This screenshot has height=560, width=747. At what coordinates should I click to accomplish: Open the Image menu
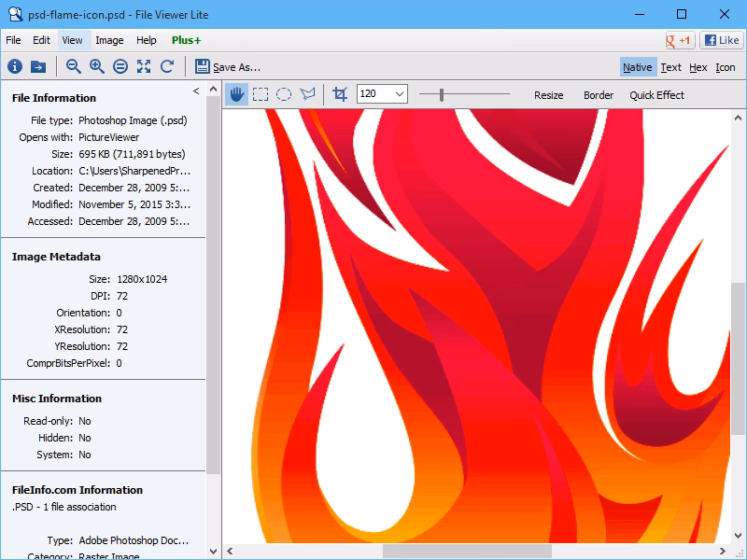pos(109,40)
